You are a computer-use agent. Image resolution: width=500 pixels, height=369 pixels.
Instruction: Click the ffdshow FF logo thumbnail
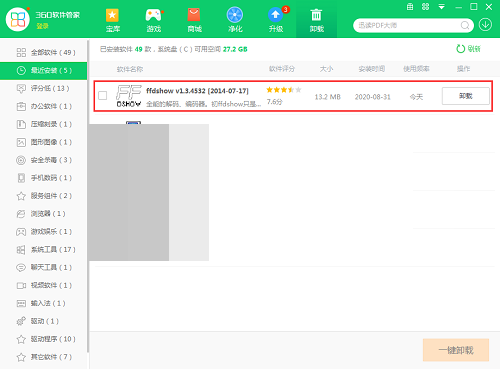click(129, 96)
